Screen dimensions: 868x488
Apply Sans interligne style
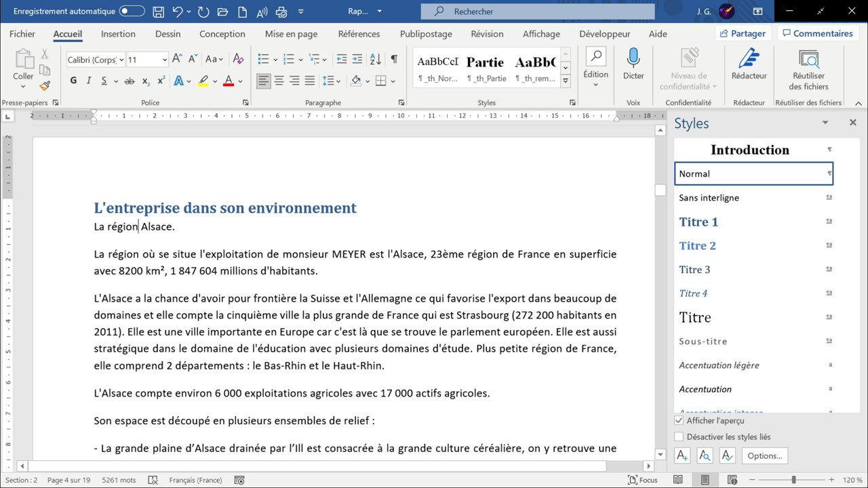coord(753,197)
